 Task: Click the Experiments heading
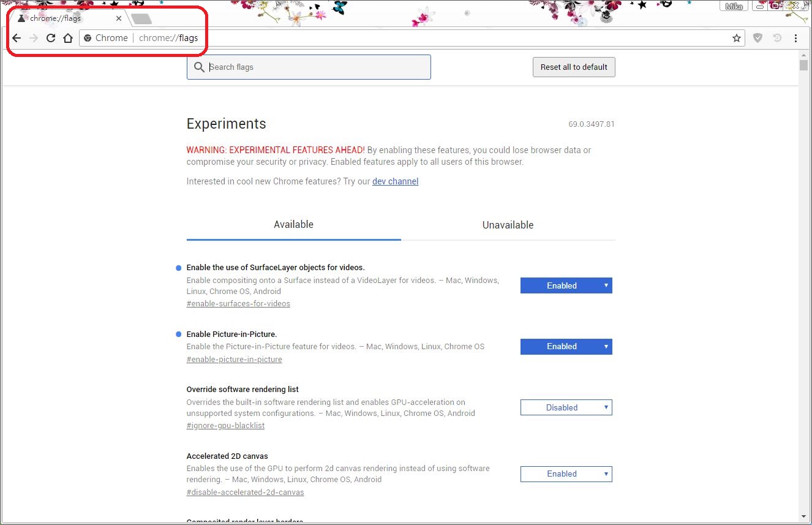pos(227,124)
